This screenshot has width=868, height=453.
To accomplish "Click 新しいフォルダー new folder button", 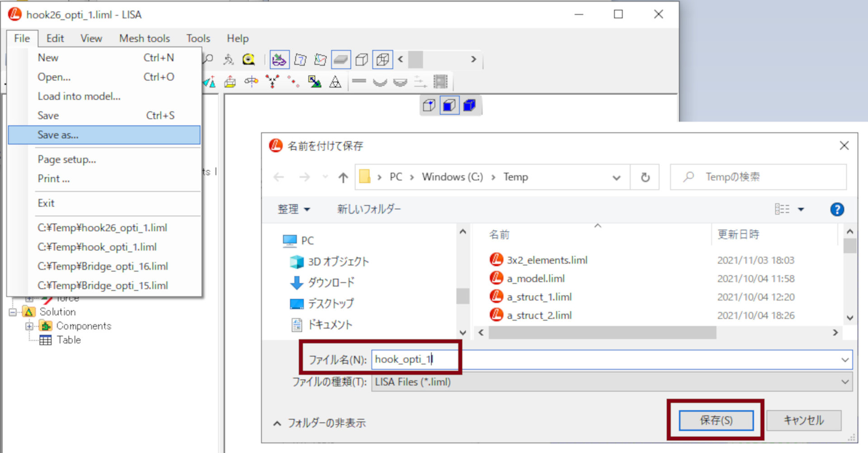I will pos(369,209).
